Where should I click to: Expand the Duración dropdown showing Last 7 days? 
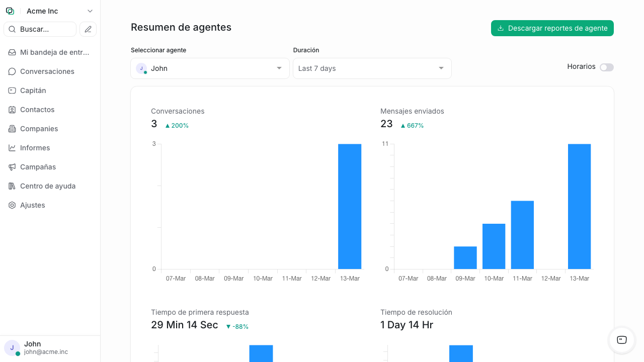[372, 68]
